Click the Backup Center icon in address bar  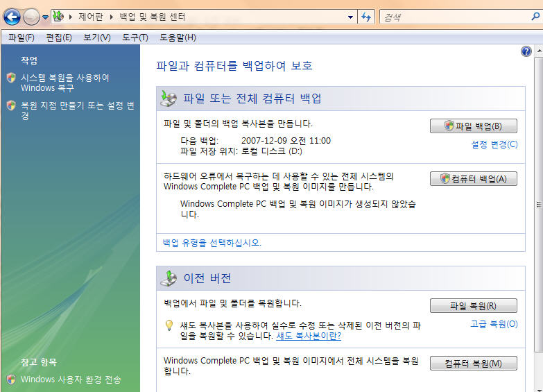(58, 16)
